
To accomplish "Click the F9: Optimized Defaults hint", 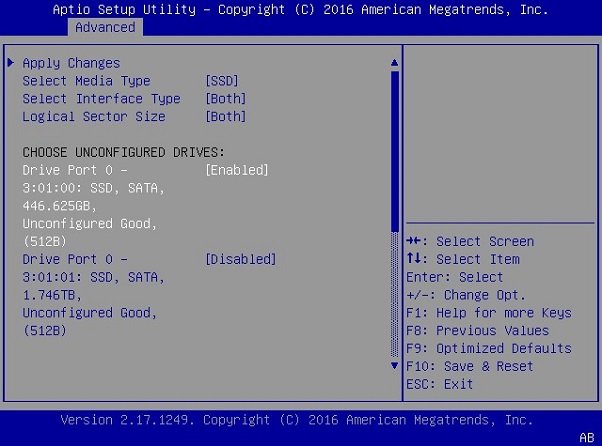I will point(488,348).
